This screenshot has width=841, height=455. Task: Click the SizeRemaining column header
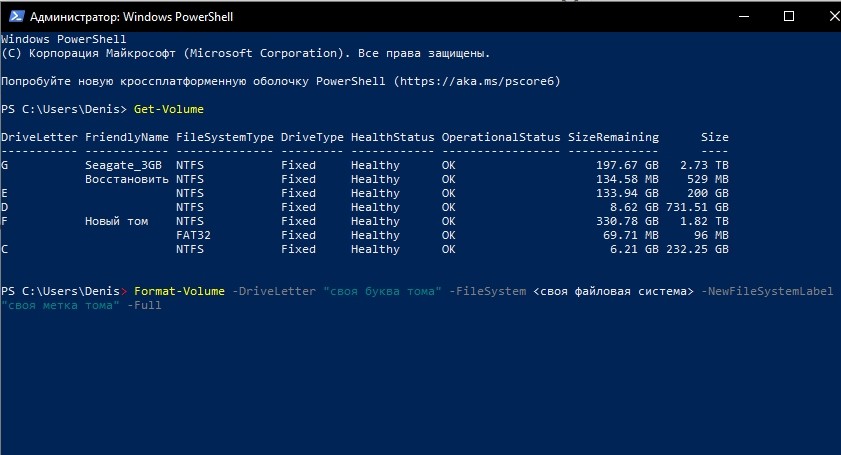pyautogui.click(x=613, y=137)
